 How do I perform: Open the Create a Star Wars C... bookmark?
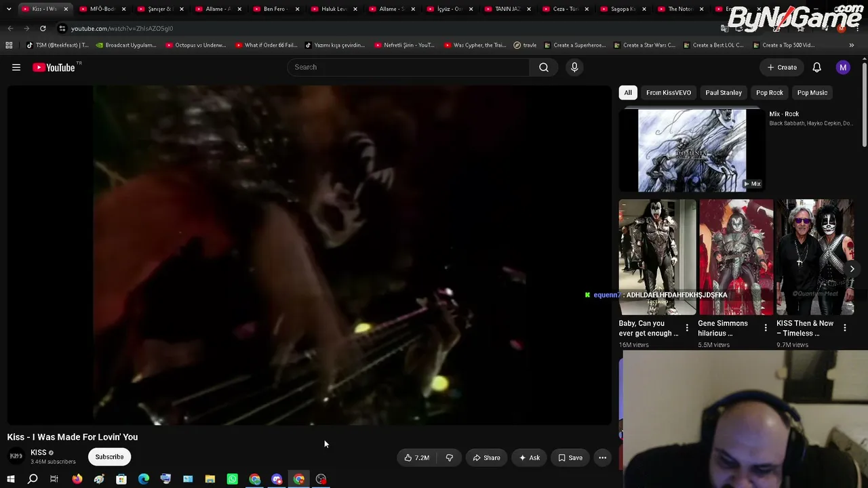pos(644,45)
